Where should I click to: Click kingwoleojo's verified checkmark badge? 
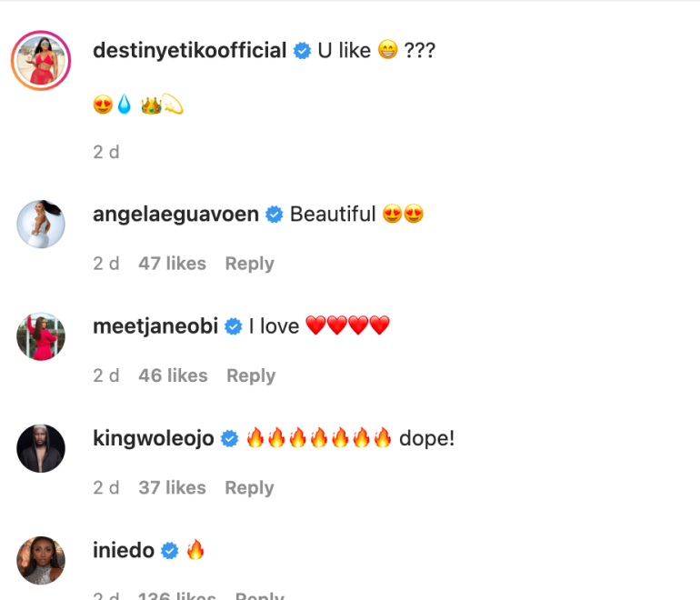[x=230, y=439]
